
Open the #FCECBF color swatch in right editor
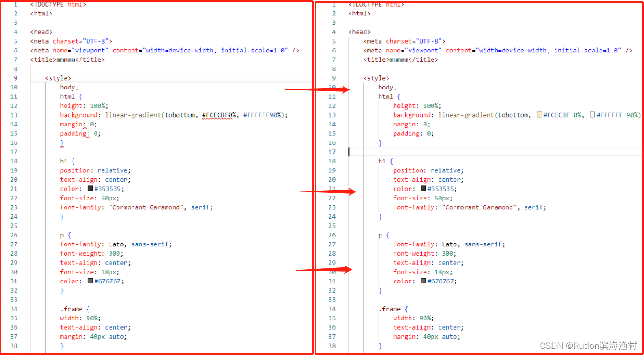[539, 115]
